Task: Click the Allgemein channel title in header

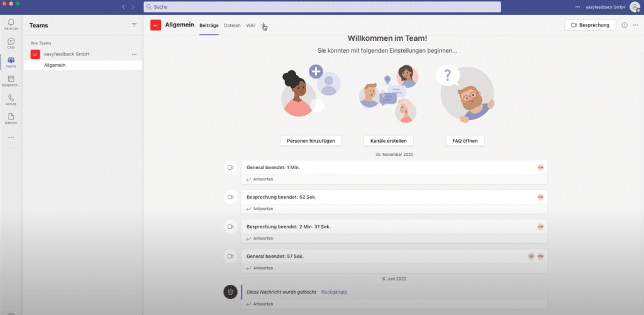Action: [179, 25]
